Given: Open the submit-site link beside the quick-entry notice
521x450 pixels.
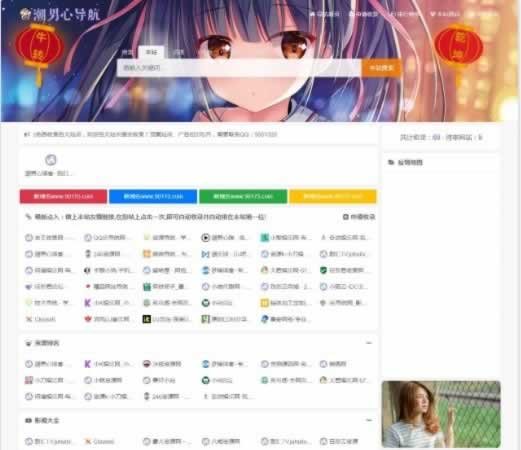Looking at the screenshot, I should (359, 217).
